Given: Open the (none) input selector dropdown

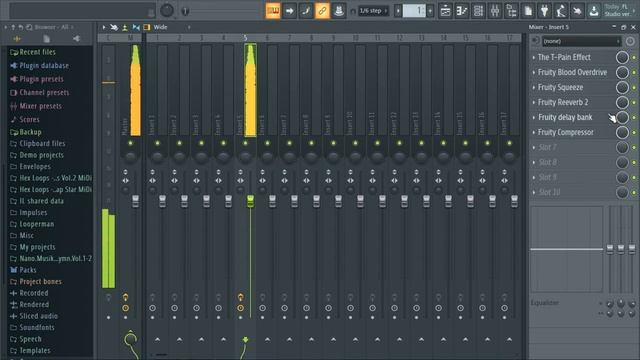Looking at the screenshot, I should click(x=581, y=41).
